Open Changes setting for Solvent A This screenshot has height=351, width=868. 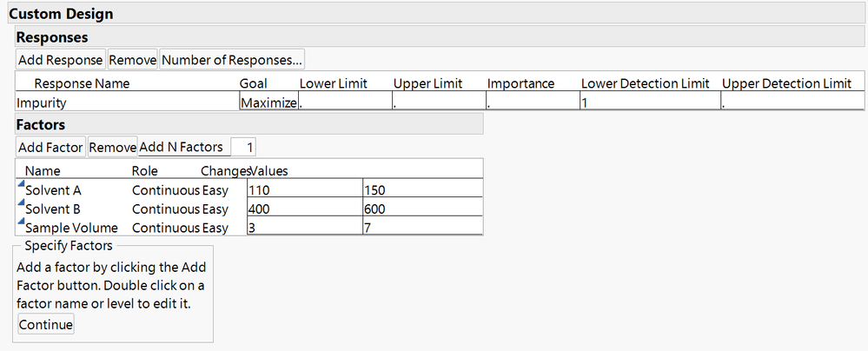pos(215,190)
